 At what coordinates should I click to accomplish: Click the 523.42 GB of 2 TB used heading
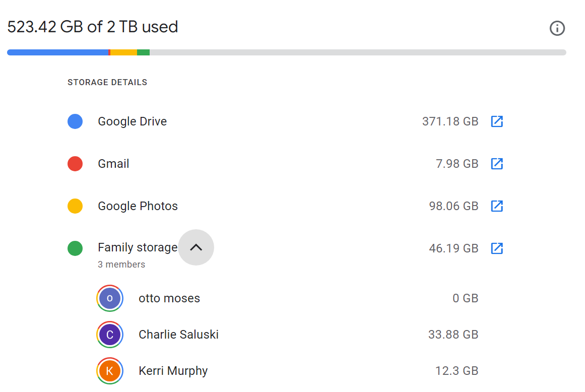(93, 27)
